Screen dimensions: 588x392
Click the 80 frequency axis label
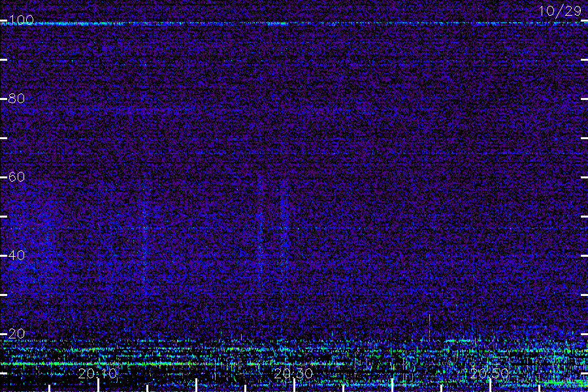pyautogui.click(x=16, y=98)
